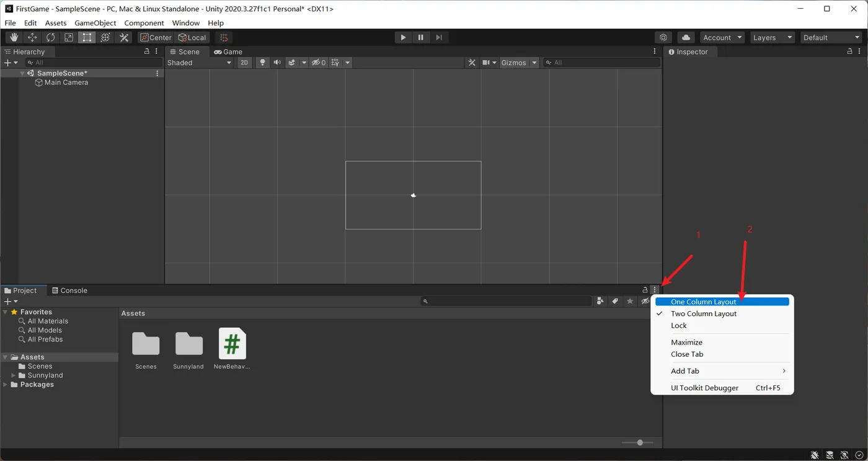Screen dimensions: 868x461
Task: Click the Pause button
Action: [421, 38]
